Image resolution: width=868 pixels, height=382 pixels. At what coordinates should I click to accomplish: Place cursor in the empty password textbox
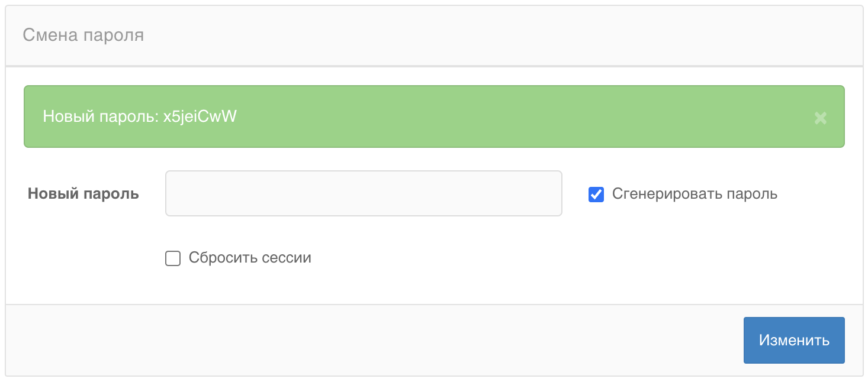tap(363, 193)
